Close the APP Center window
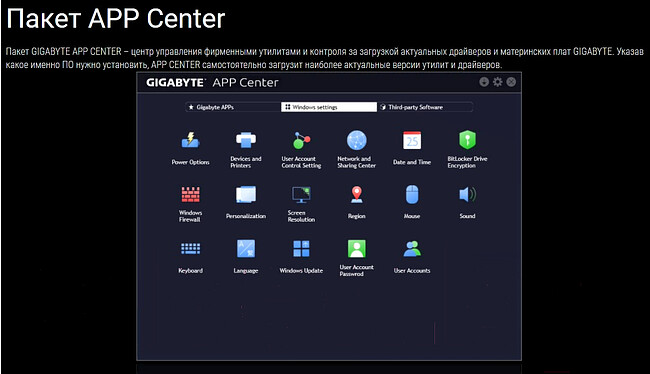 511,82
